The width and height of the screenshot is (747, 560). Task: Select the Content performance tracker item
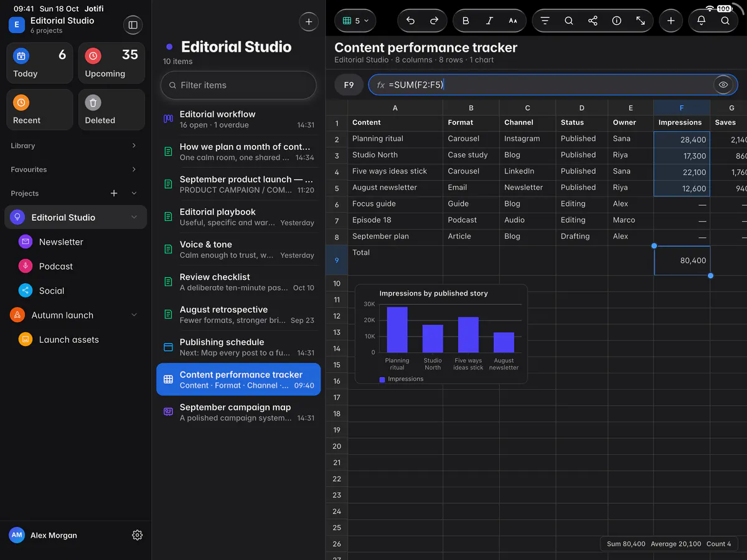(238, 380)
